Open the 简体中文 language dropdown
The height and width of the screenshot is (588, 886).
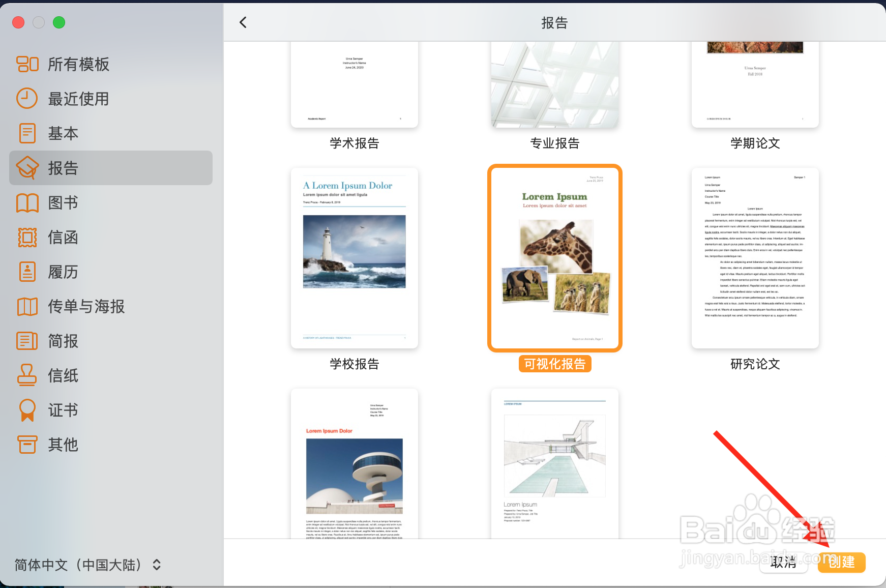point(86,565)
